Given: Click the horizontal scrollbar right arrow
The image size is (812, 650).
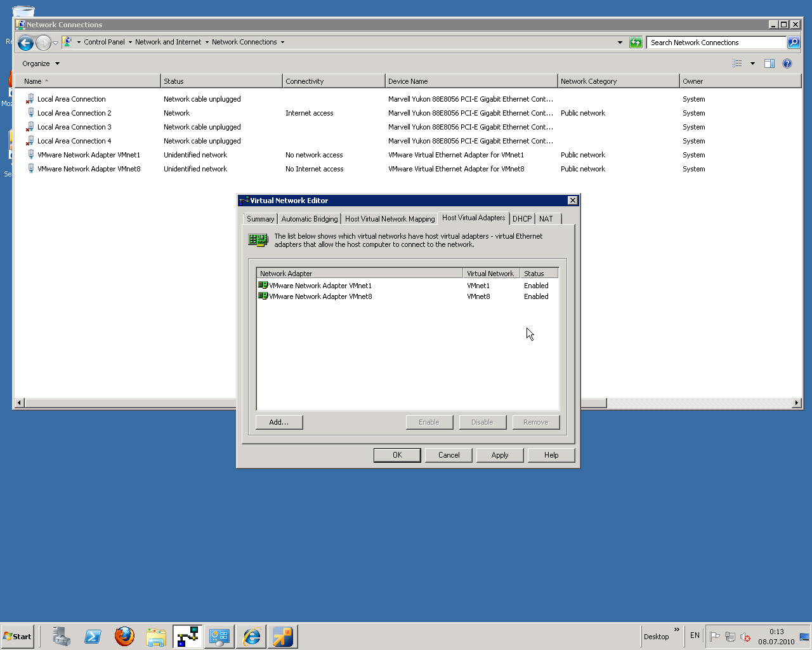Looking at the screenshot, I should 797,403.
